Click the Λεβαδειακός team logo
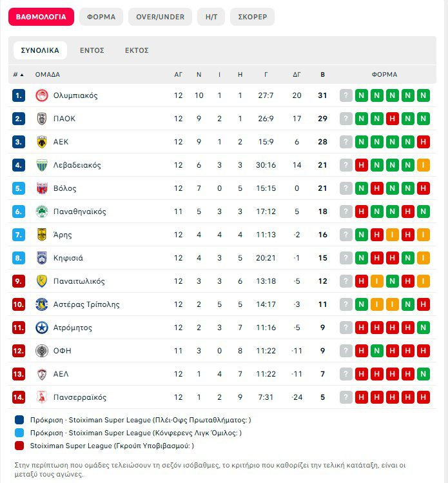Screen dimensions: 448x483 [42, 165]
